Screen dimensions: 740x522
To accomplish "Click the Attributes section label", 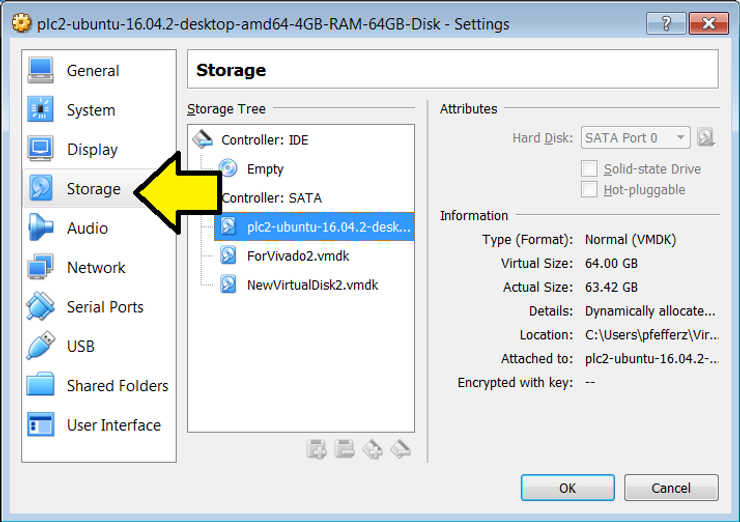I will (x=469, y=109).
